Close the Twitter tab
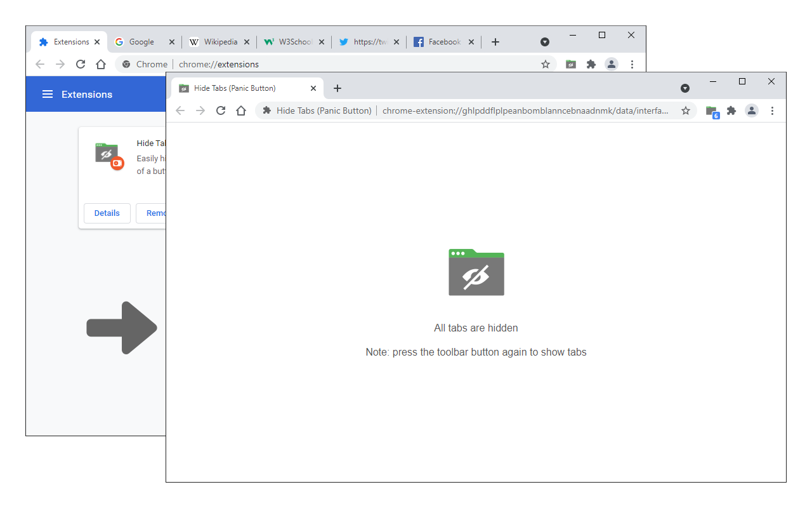812x508 pixels. tap(396, 42)
